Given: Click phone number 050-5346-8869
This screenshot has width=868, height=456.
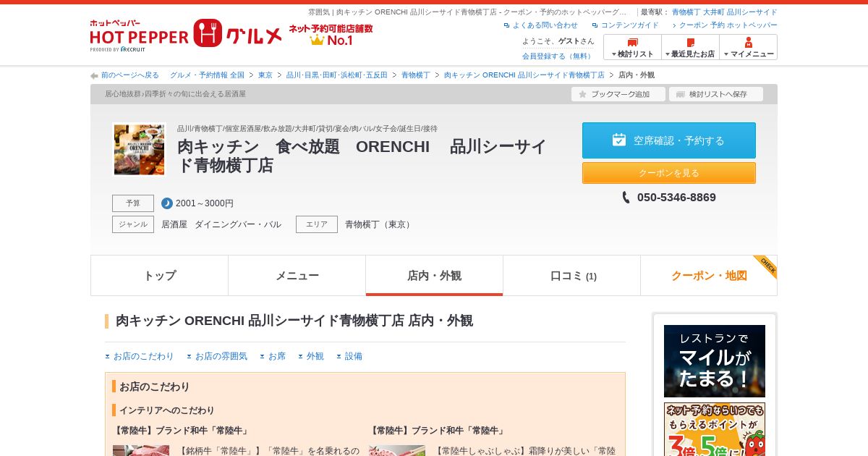Looking at the screenshot, I should (676, 198).
